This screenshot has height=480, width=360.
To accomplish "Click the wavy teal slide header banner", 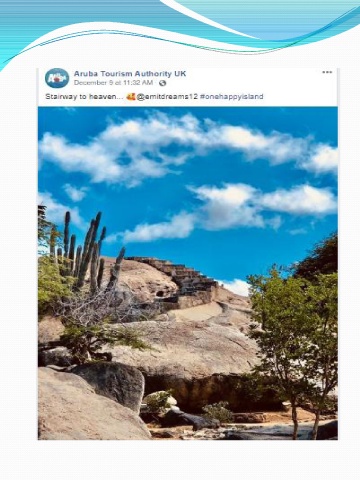I will point(180,28).
